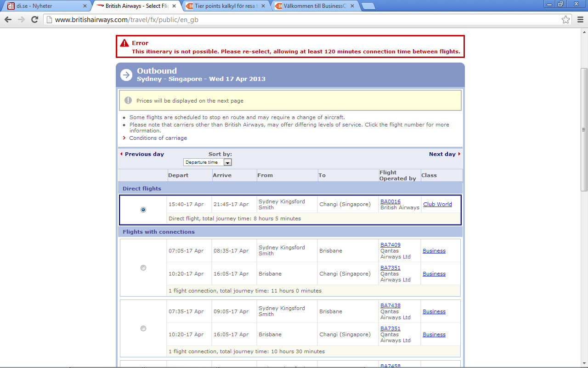
Task: Select the direct flight BA0016 radio button
Action: click(143, 210)
